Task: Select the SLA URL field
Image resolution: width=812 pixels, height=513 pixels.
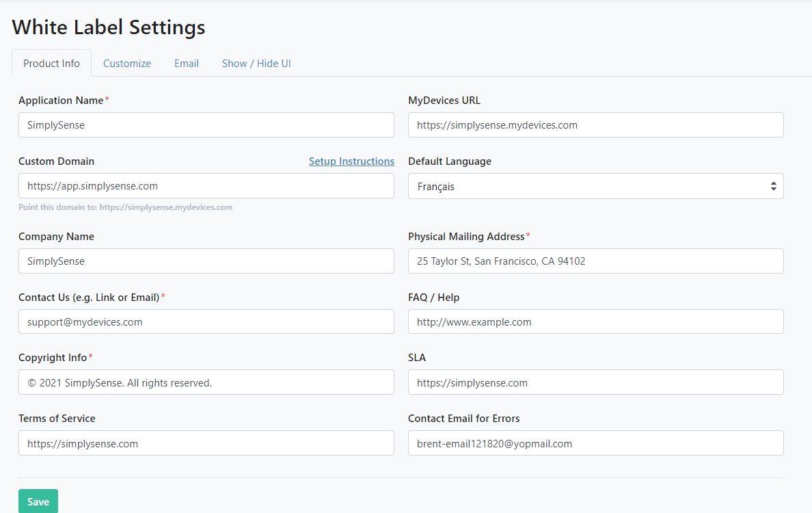Action: pyautogui.click(x=595, y=382)
